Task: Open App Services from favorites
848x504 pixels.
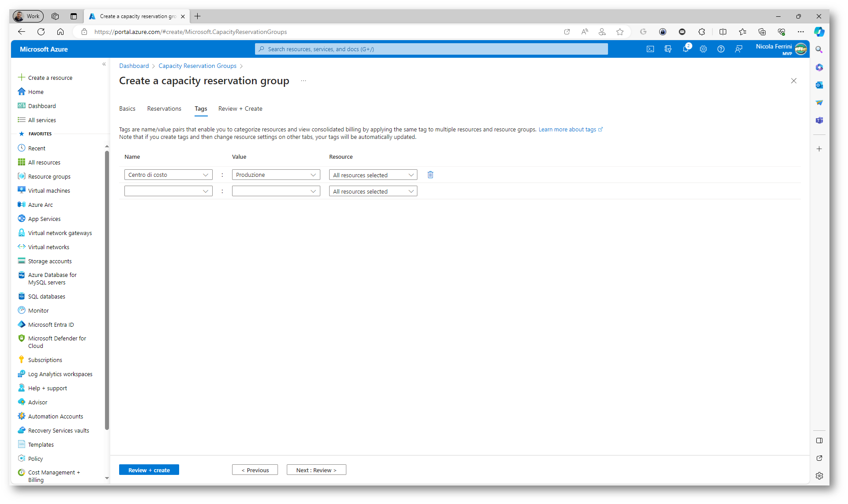Action: [44, 219]
